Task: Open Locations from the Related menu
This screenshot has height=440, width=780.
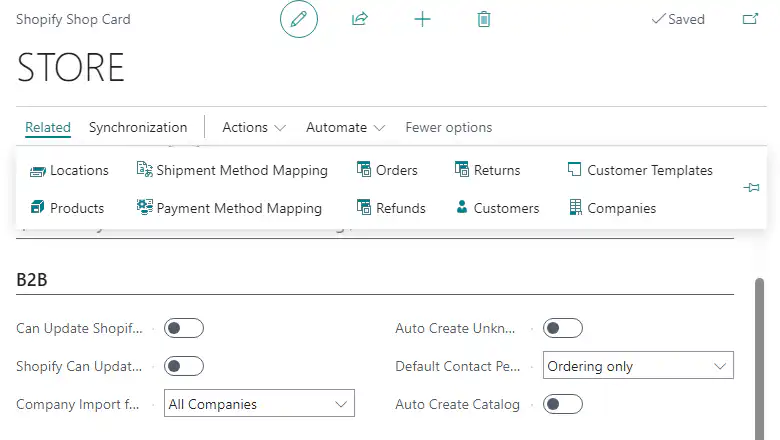Action: point(69,170)
